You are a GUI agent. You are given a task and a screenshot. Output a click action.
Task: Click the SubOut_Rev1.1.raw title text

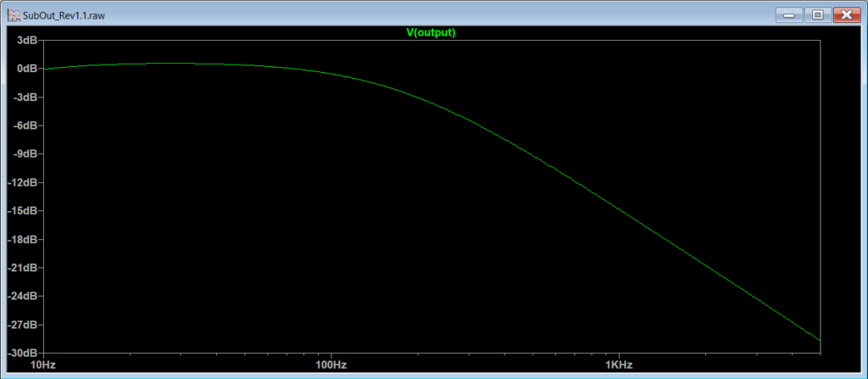click(64, 15)
